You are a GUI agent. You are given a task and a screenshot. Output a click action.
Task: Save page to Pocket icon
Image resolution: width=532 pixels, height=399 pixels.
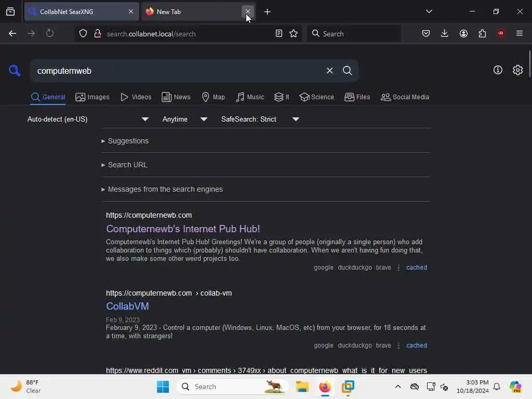pos(426,33)
